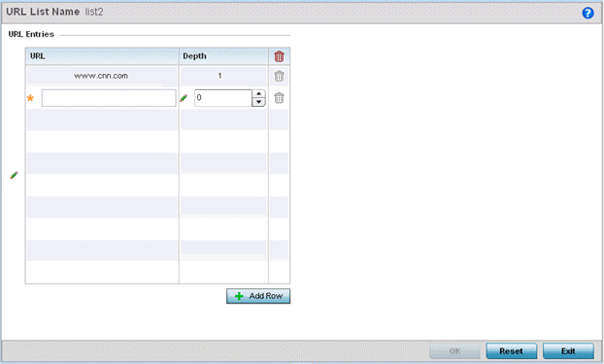Viewport: 604px width, 364px height.
Task: Click the Add Row button
Action: (x=258, y=296)
